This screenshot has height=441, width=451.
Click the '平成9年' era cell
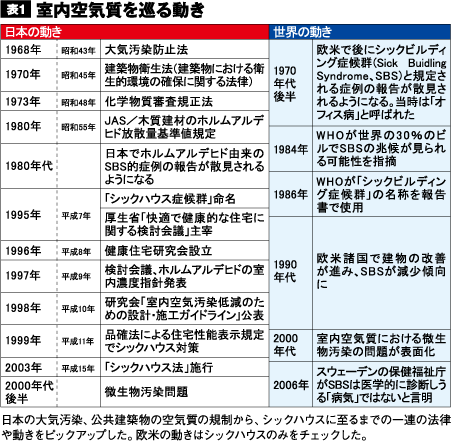pos(79,276)
